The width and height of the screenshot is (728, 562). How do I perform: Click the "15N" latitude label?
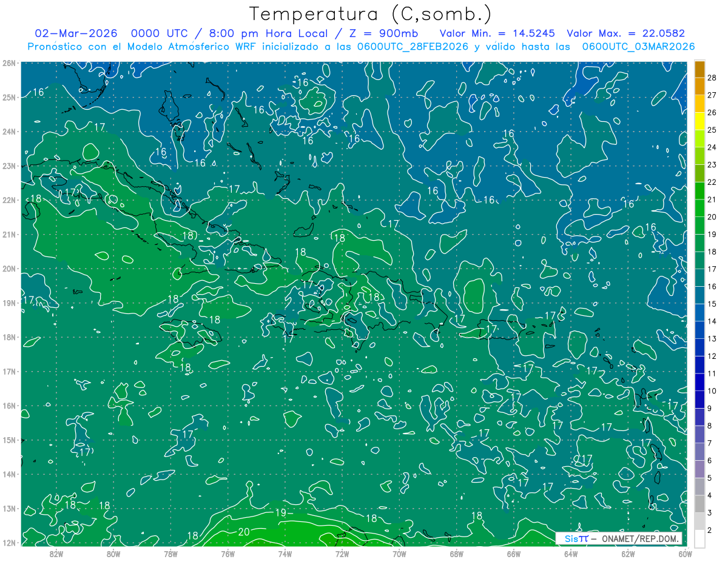click(8, 440)
